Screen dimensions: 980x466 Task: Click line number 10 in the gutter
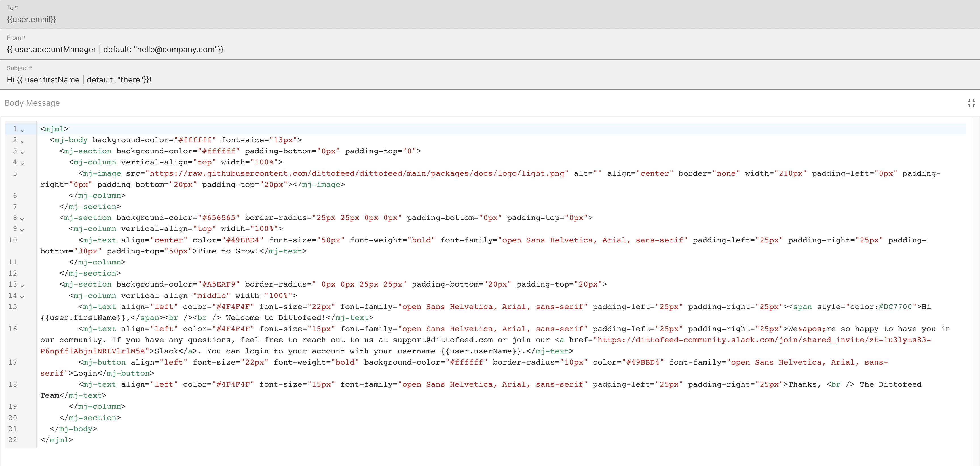point(12,240)
